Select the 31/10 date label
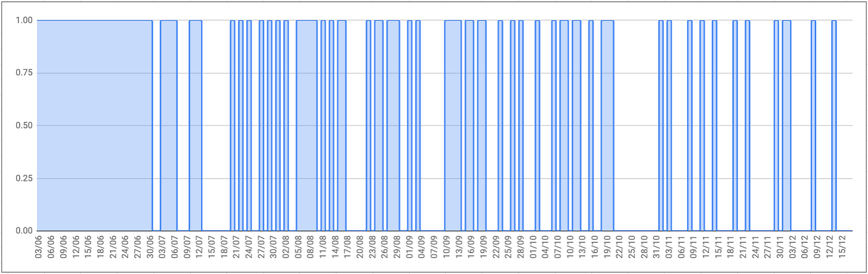This screenshot has height=274, width=868. tap(657, 247)
